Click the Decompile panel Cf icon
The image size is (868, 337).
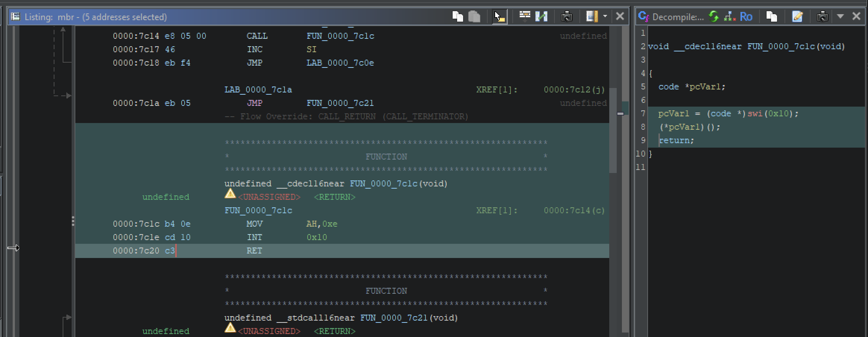pos(644,16)
